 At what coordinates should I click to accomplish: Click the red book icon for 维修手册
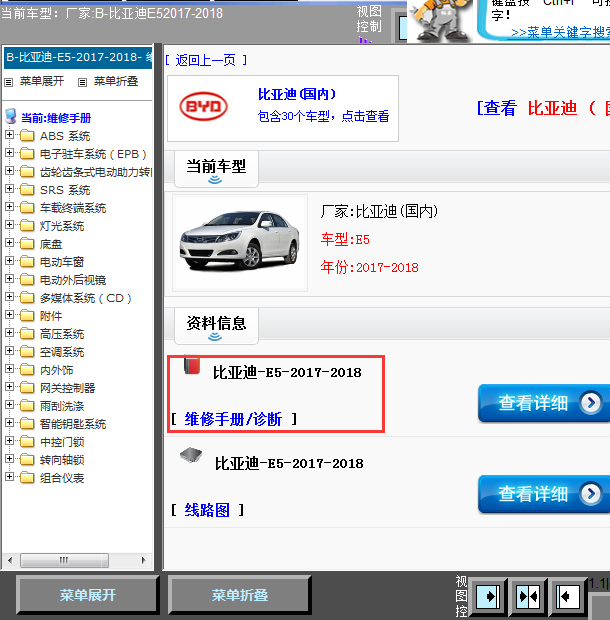click(192, 365)
